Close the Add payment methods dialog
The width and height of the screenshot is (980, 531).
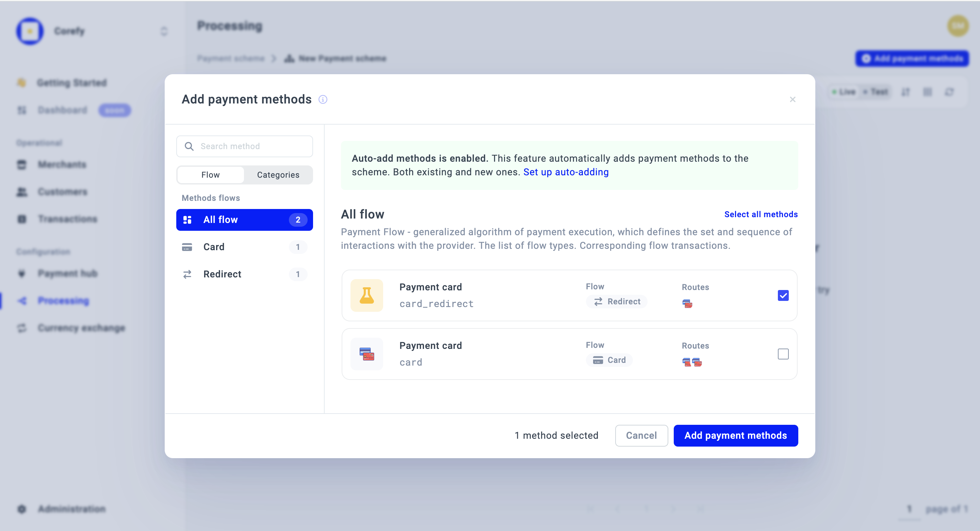coord(793,99)
